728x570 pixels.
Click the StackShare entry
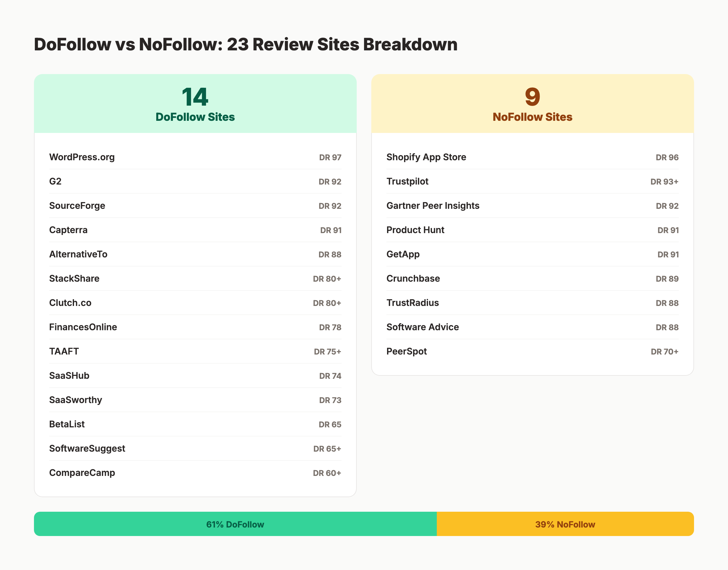(74, 278)
